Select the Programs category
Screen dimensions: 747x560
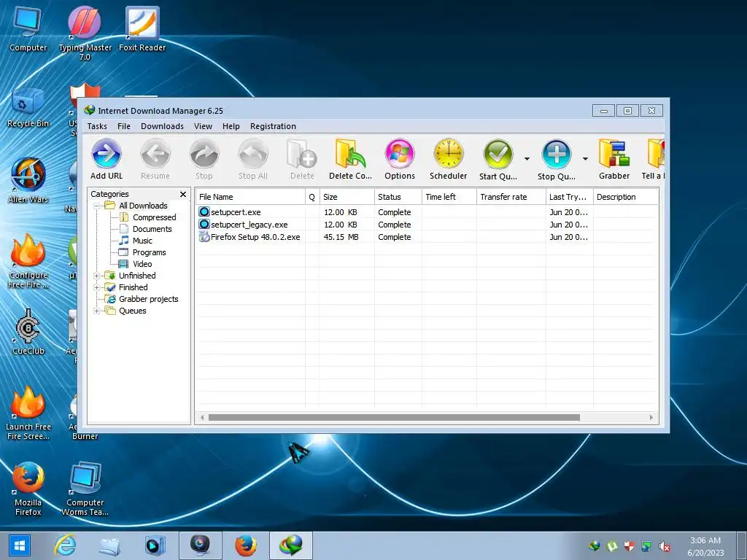tap(149, 252)
